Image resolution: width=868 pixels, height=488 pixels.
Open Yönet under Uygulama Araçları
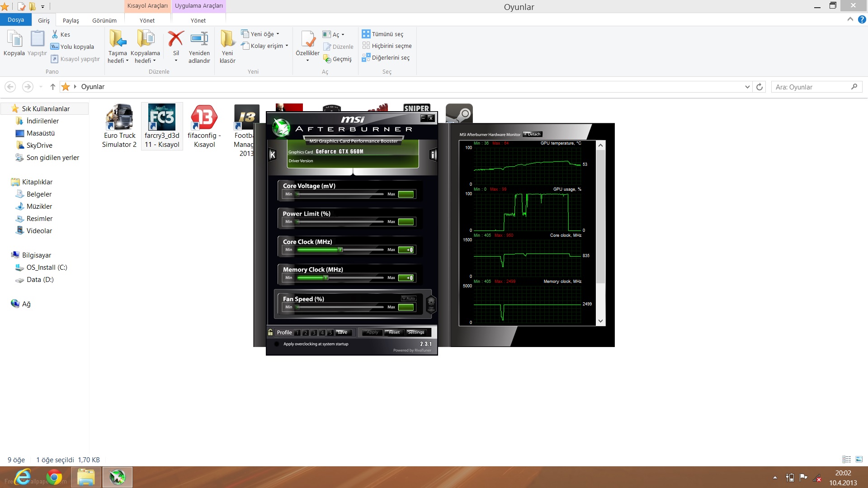198,20
